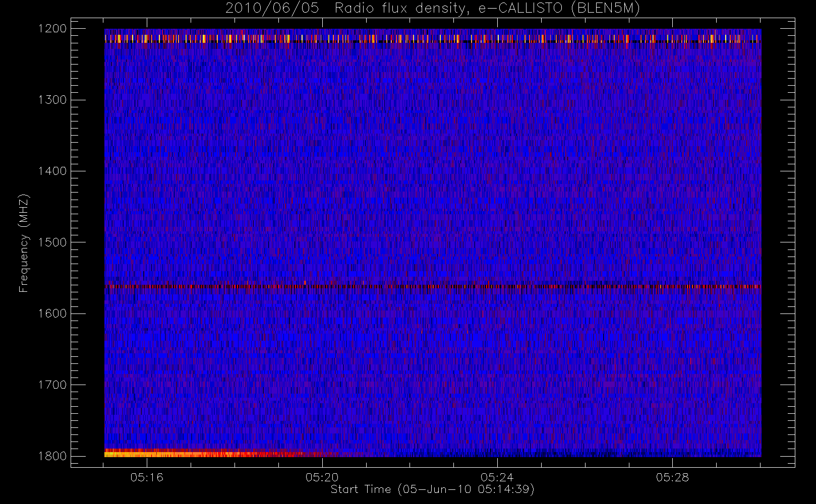Click the yellow interference band near 1215 MHz
Screen dimensions: 816x504
coord(433,38)
